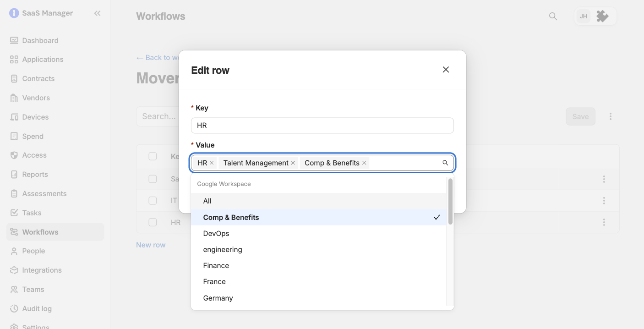644x329 pixels.
Task: Click the dropdown list scrollbar
Action: 450,202
